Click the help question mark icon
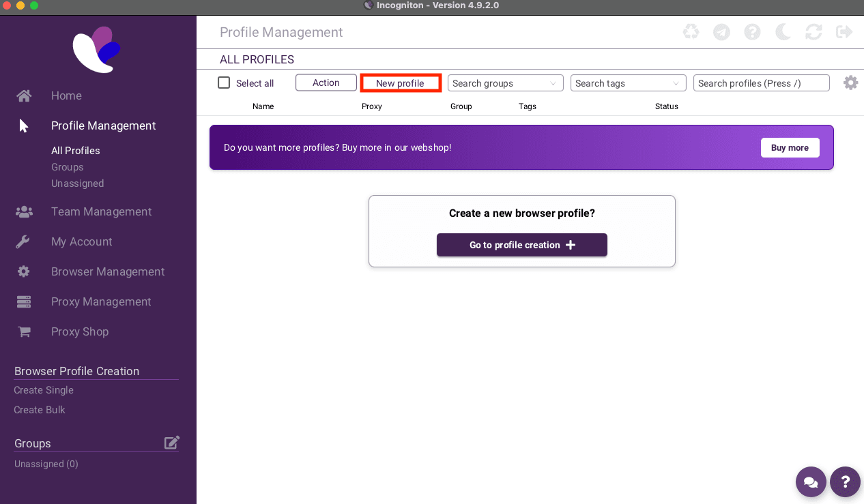864x504 pixels. point(752,31)
